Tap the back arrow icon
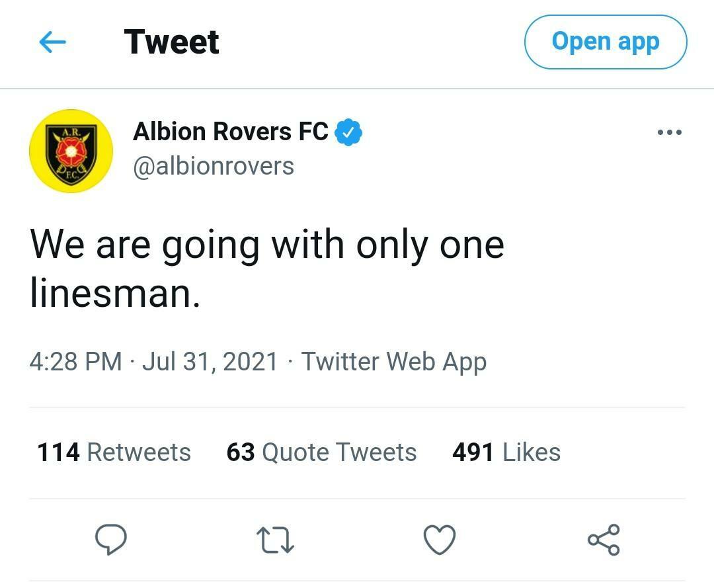Viewport: 714px width, 588px height. point(52,42)
